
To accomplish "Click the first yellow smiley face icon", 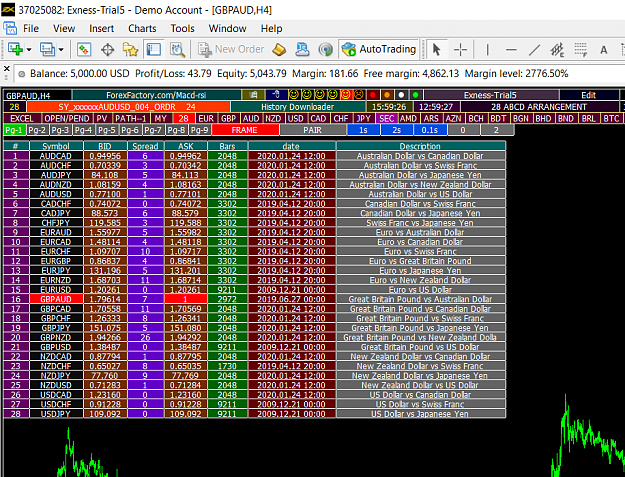I will click(x=293, y=95).
